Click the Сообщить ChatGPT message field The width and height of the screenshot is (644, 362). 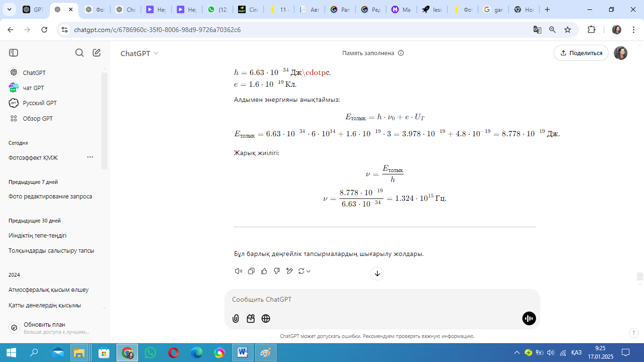(x=382, y=300)
